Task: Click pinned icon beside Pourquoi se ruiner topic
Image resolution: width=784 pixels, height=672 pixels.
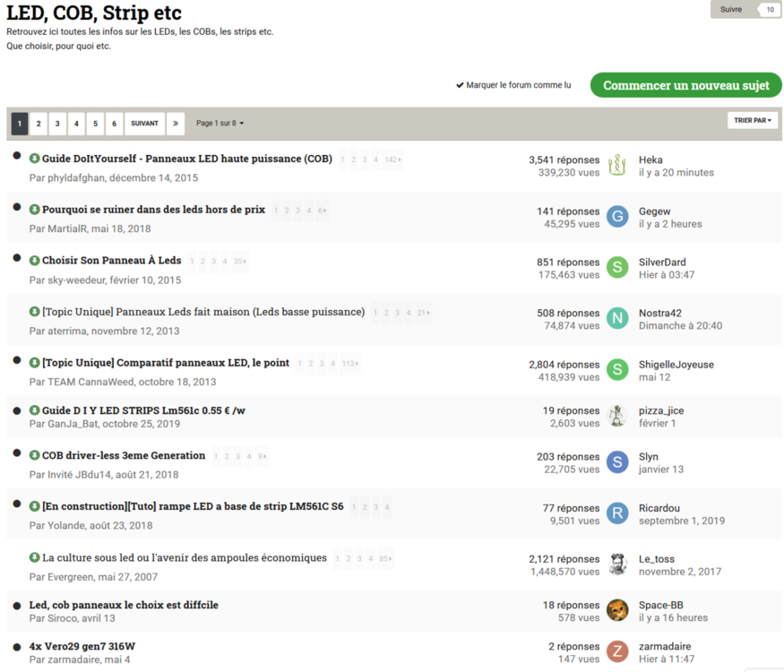Action: tap(34, 210)
